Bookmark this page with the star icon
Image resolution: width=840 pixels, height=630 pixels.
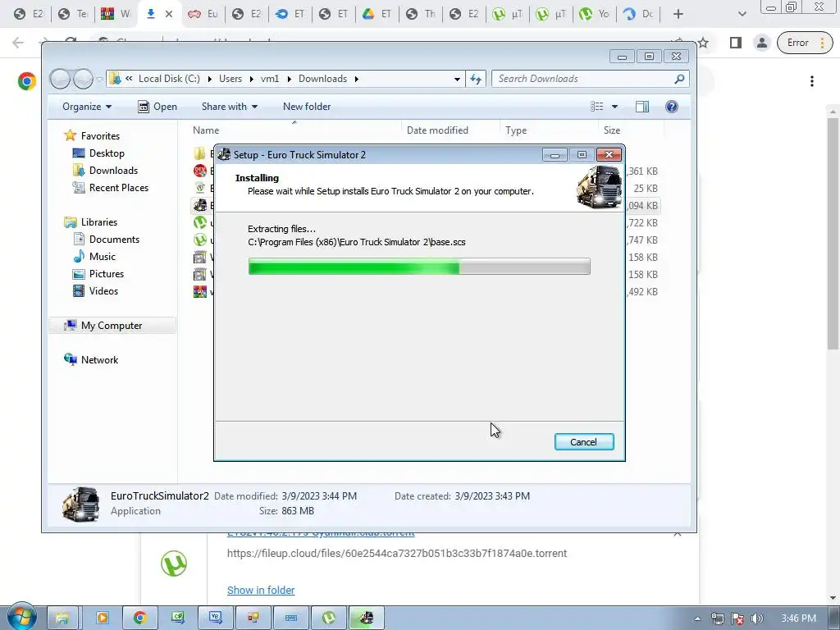[703, 43]
